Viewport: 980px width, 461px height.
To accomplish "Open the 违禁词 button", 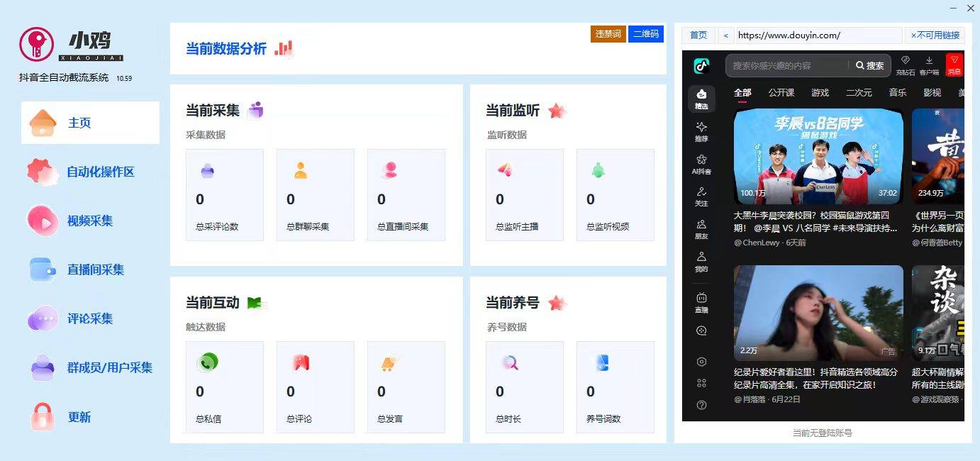I will (x=608, y=34).
